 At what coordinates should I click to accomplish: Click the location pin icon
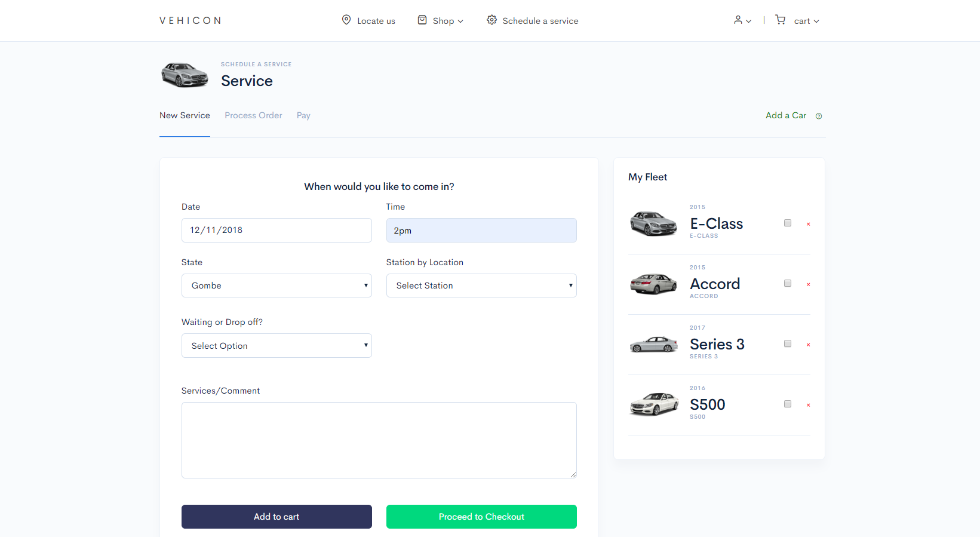click(x=346, y=20)
